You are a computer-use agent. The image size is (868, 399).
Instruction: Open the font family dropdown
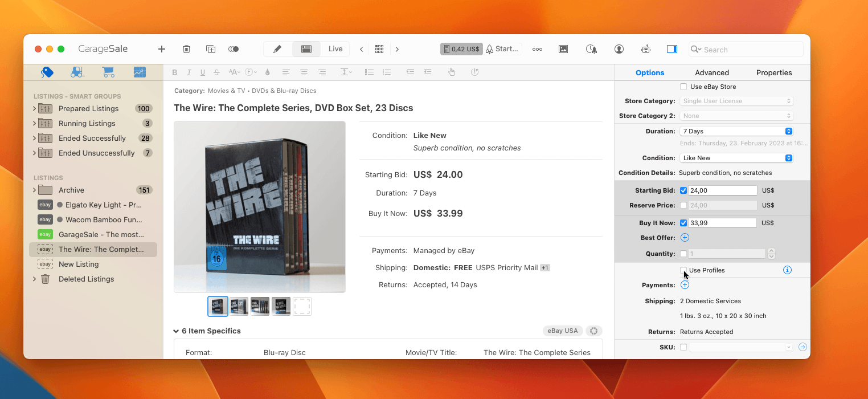click(x=251, y=72)
